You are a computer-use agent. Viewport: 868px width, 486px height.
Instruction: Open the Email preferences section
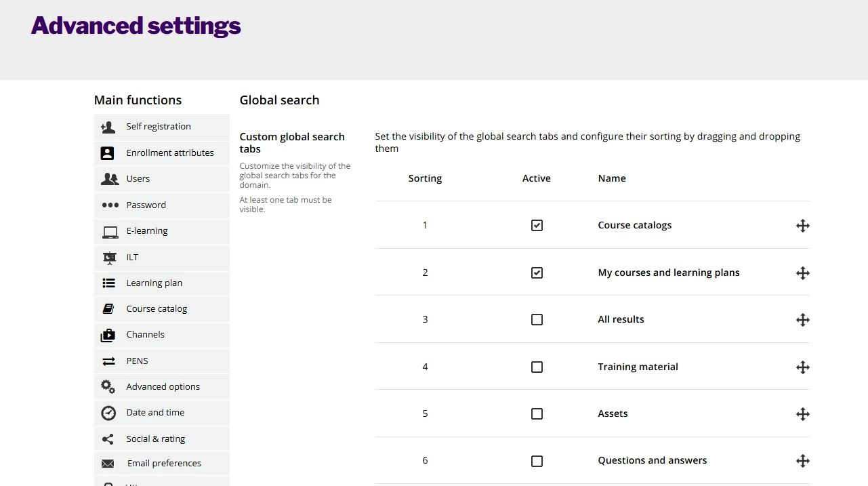point(164,464)
